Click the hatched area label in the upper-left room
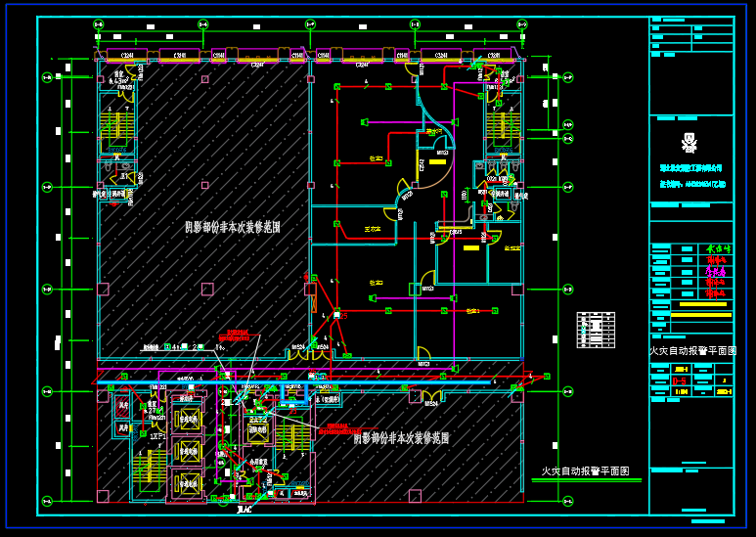Image resolution: width=756 pixels, height=537 pixels. click(233, 227)
